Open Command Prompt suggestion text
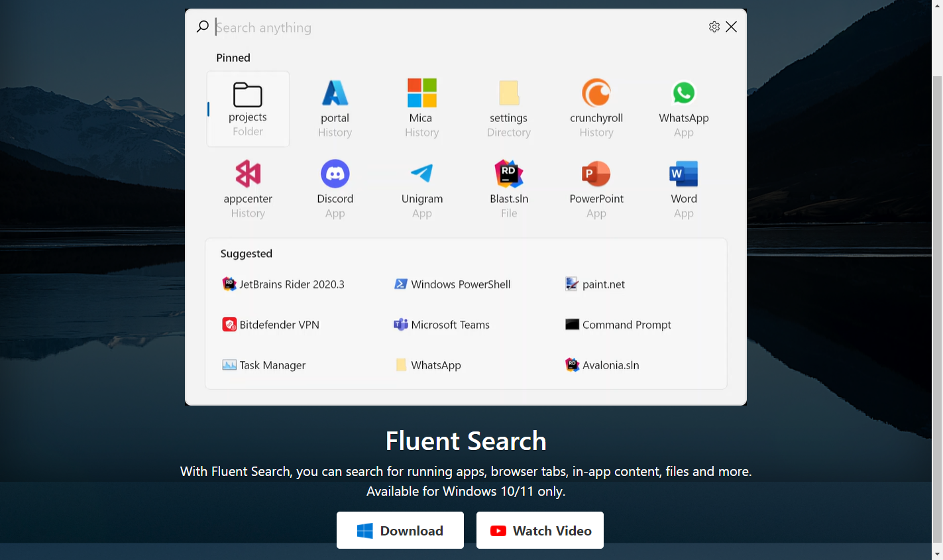Image resolution: width=943 pixels, height=560 pixels. tap(627, 325)
